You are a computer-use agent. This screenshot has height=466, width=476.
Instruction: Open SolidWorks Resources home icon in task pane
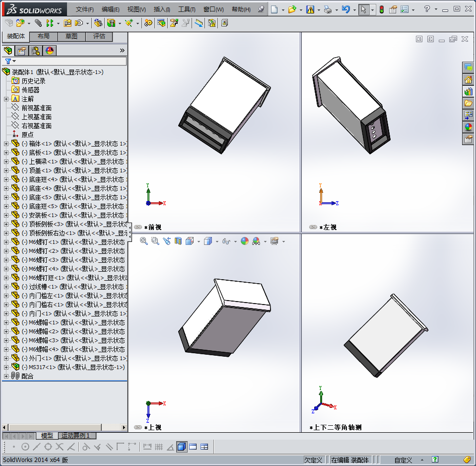point(468,80)
